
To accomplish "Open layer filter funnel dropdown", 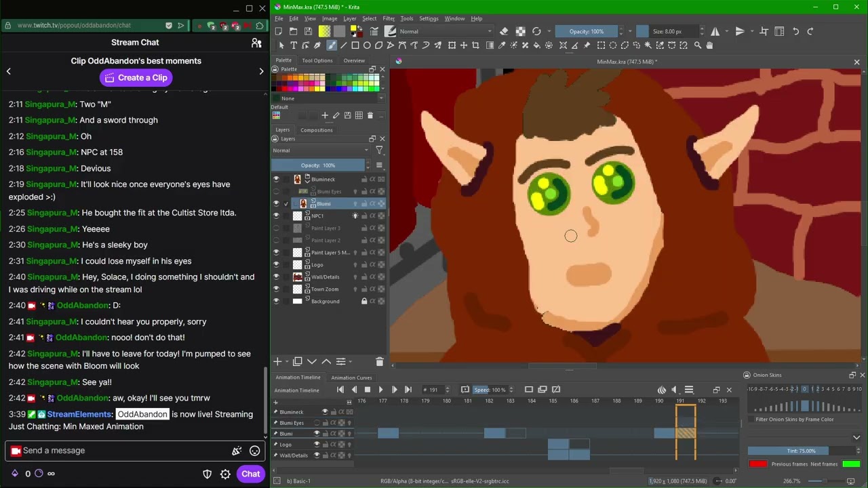I will coord(379,150).
